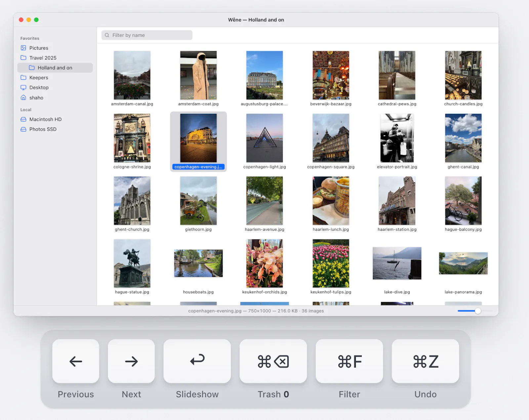Click the Holland and on folder icon

click(32, 67)
